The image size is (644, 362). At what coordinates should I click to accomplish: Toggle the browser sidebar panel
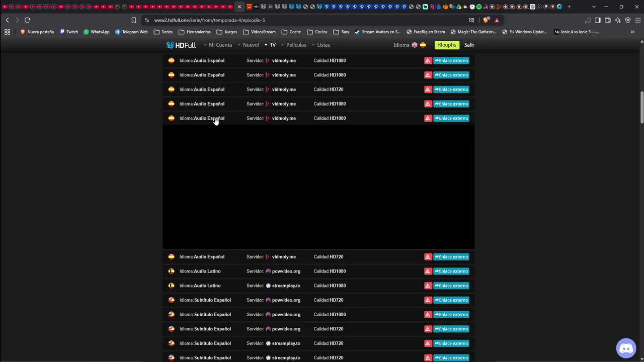598,20
